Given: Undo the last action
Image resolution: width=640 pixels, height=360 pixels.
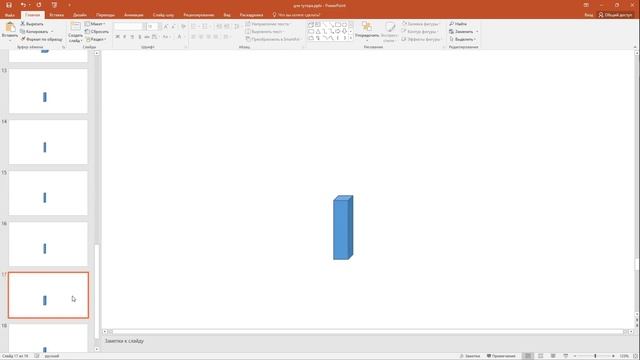Looking at the screenshot, I should tap(23, 5).
